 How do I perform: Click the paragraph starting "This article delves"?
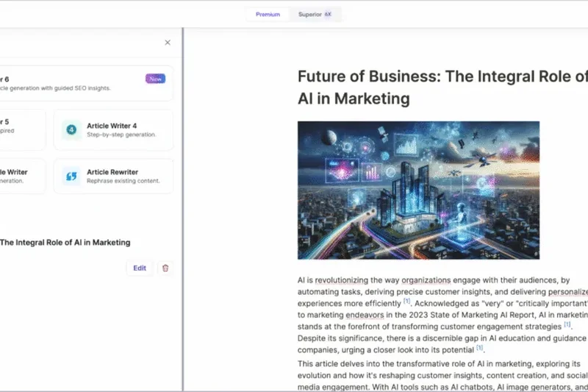pos(443,376)
